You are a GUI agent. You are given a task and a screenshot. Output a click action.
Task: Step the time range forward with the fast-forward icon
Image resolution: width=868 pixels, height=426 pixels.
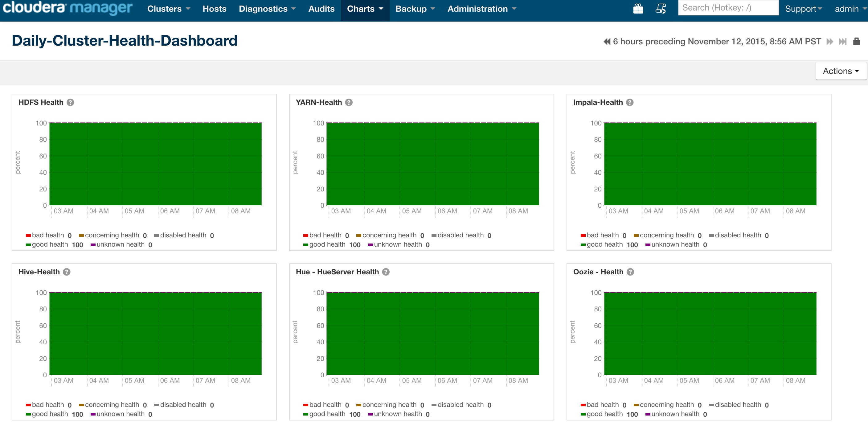[x=829, y=41]
